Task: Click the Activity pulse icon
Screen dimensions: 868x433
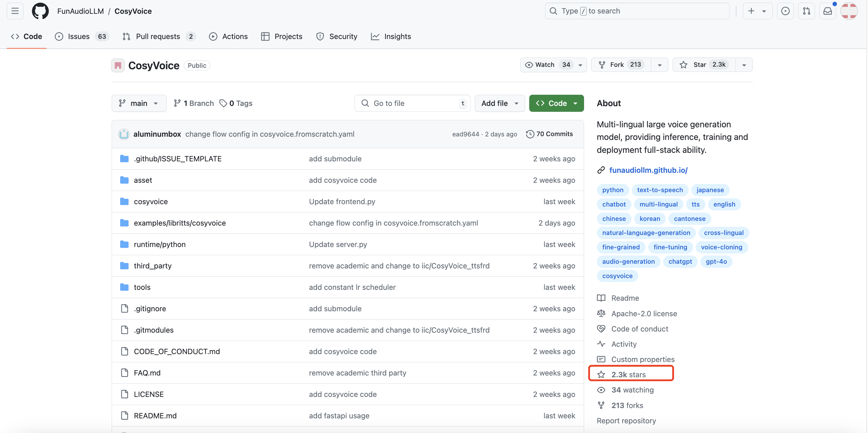Action: point(601,344)
